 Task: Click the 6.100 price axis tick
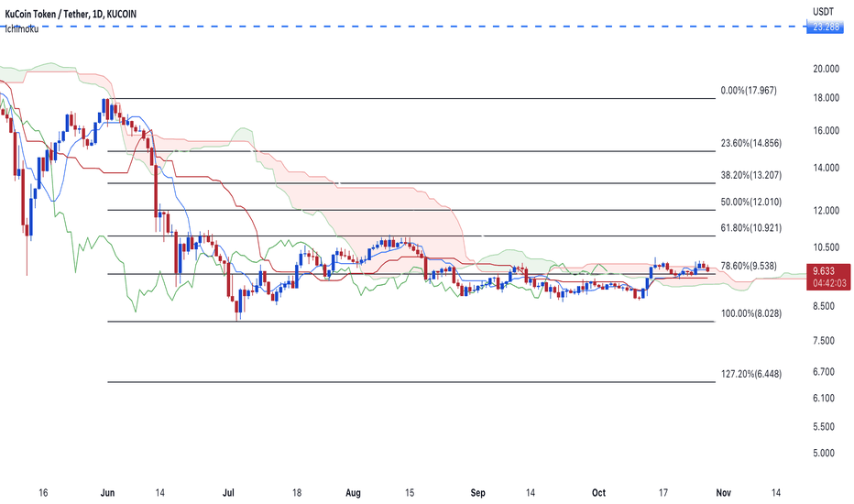click(x=824, y=399)
